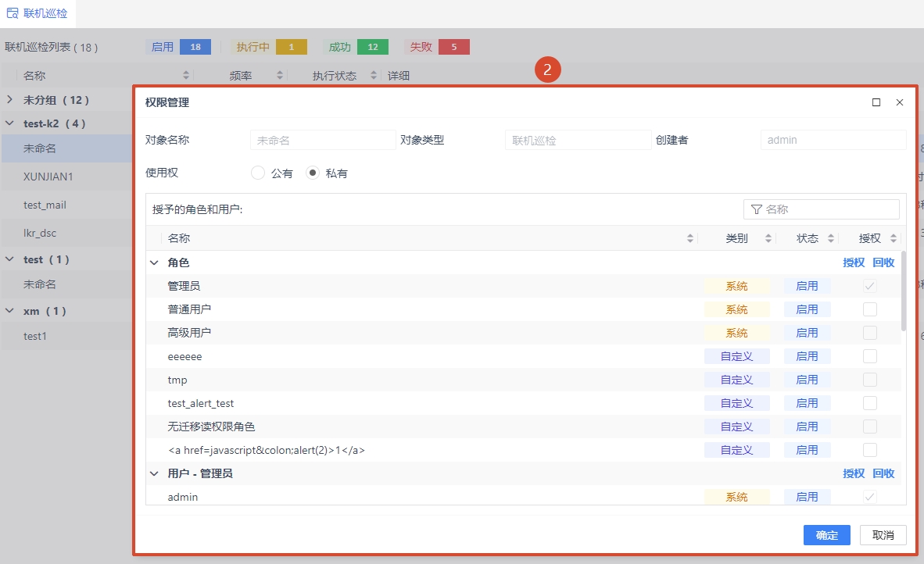
Task: Filter list by 失败 status badge
Action: pos(437,47)
